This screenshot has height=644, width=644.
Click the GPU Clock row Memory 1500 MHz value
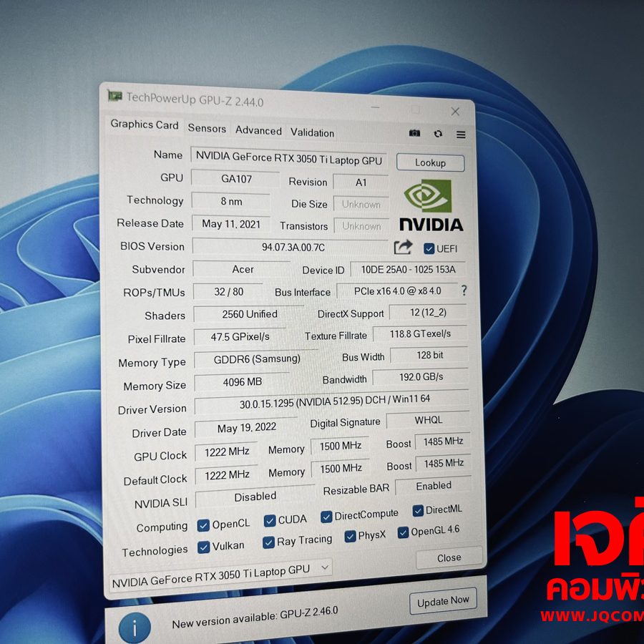(340, 446)
